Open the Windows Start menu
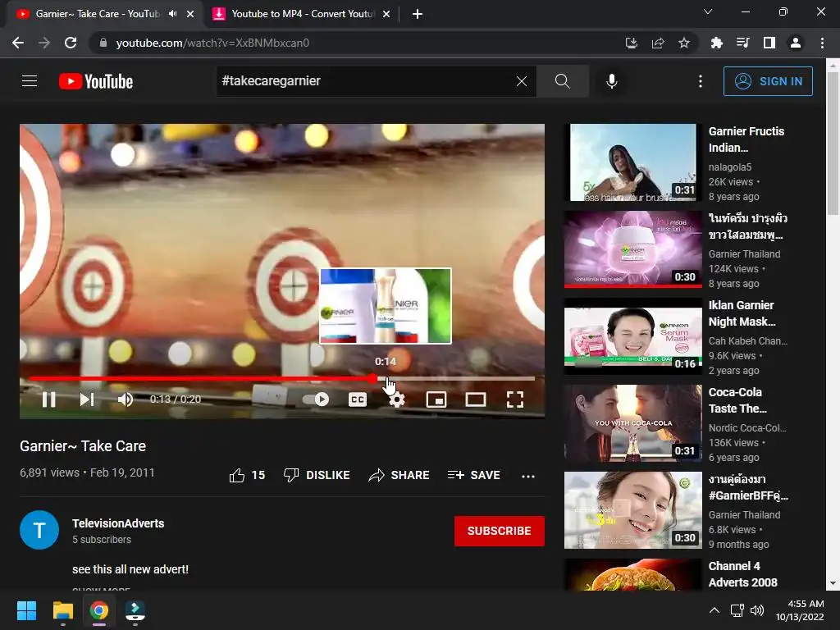Viewport: 840px width, 630px height. (x=26, y=610)
